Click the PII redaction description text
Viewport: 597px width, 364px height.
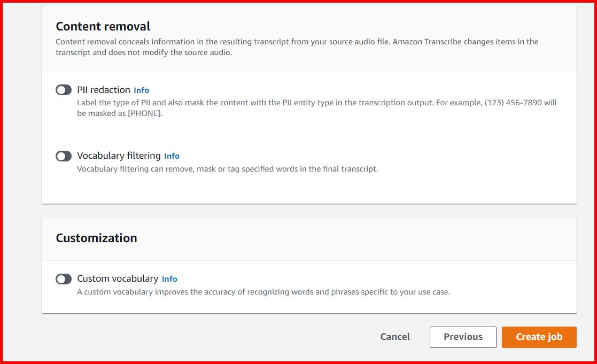pyautogui.click(x=267, y=102)
